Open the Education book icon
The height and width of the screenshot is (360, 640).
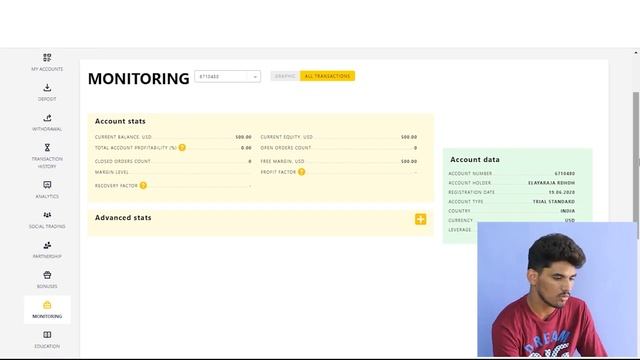(47, 335)
